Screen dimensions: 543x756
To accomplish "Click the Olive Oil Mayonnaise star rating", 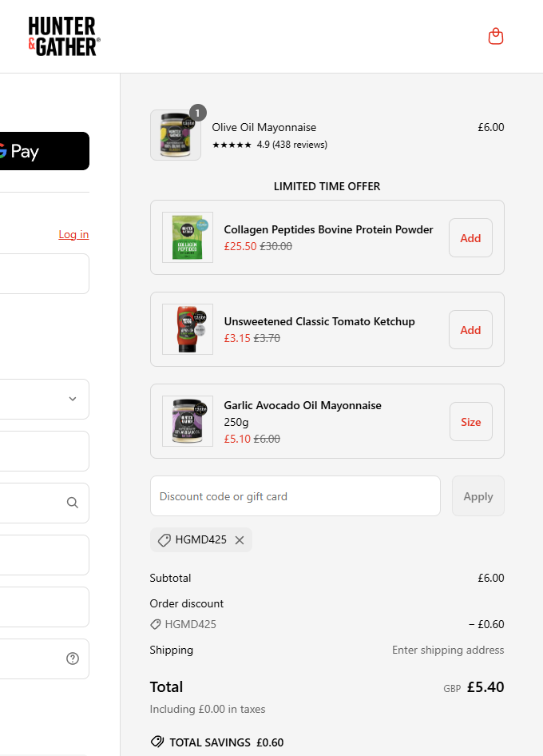I will click(232, 145).
